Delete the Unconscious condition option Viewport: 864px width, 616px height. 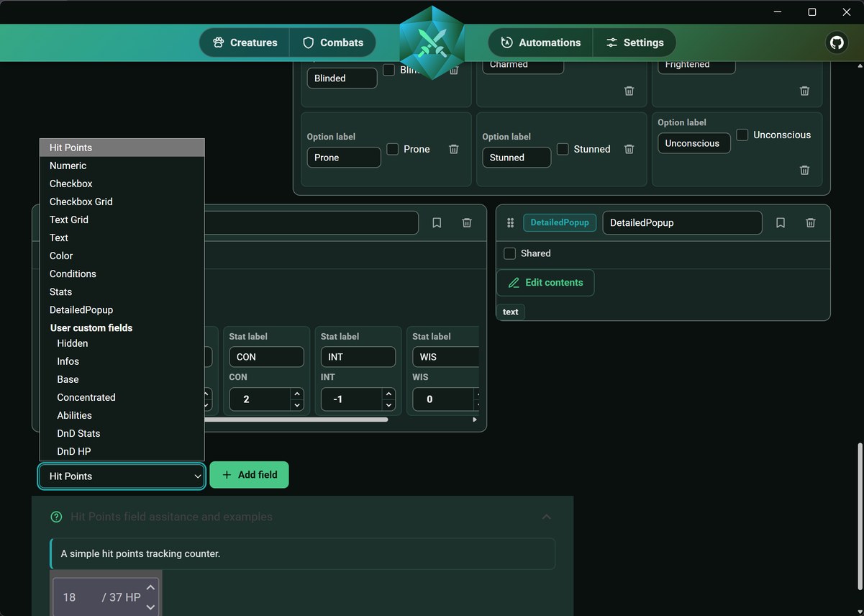tap(804, 170)
